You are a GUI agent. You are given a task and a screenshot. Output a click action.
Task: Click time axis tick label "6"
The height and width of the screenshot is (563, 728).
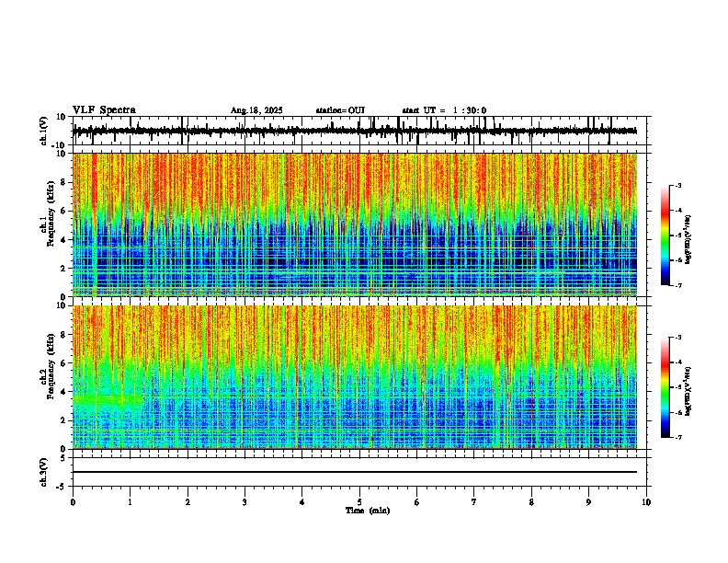coord(417,502)
